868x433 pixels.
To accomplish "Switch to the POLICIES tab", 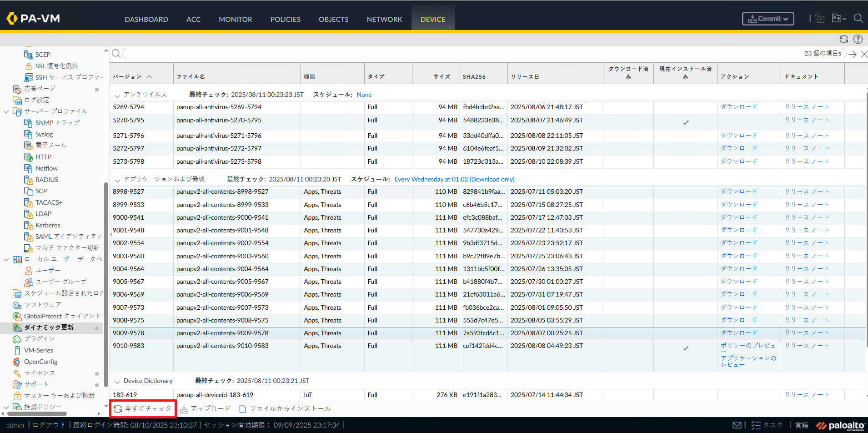I will click(285, 19).
